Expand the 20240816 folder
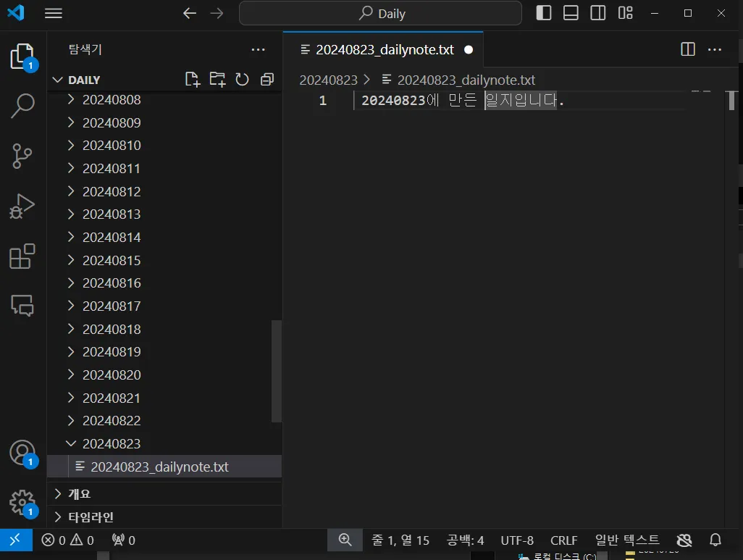 (x=164, y=283)
